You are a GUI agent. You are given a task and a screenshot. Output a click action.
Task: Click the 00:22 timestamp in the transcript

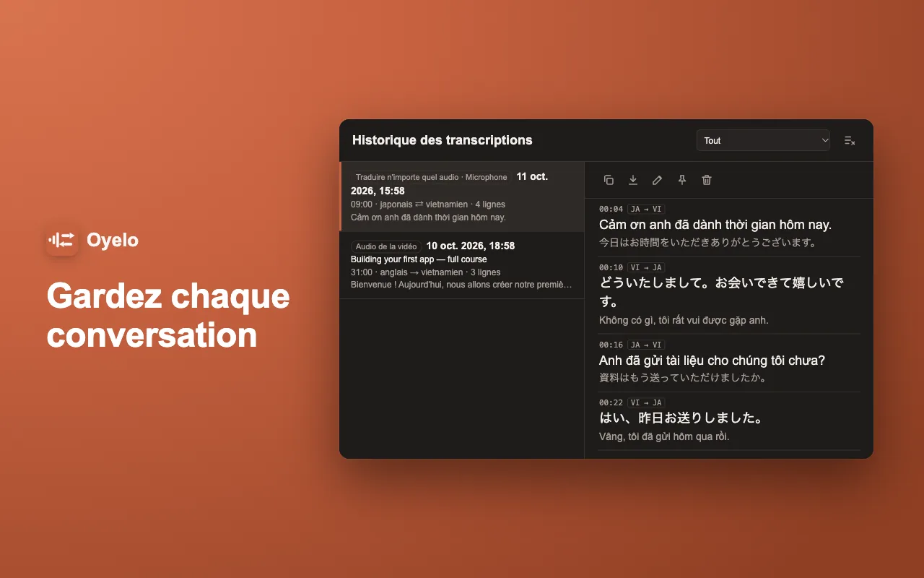point(611,402)
